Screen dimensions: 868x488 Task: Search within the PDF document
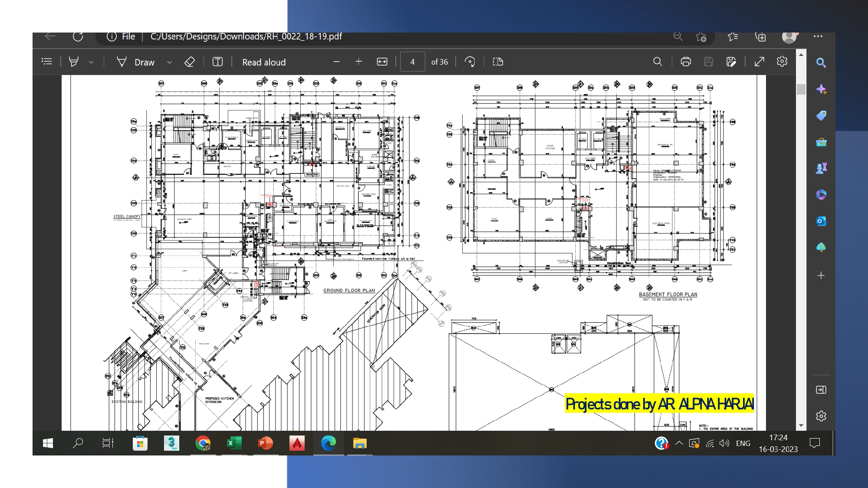tap(658, 62)
